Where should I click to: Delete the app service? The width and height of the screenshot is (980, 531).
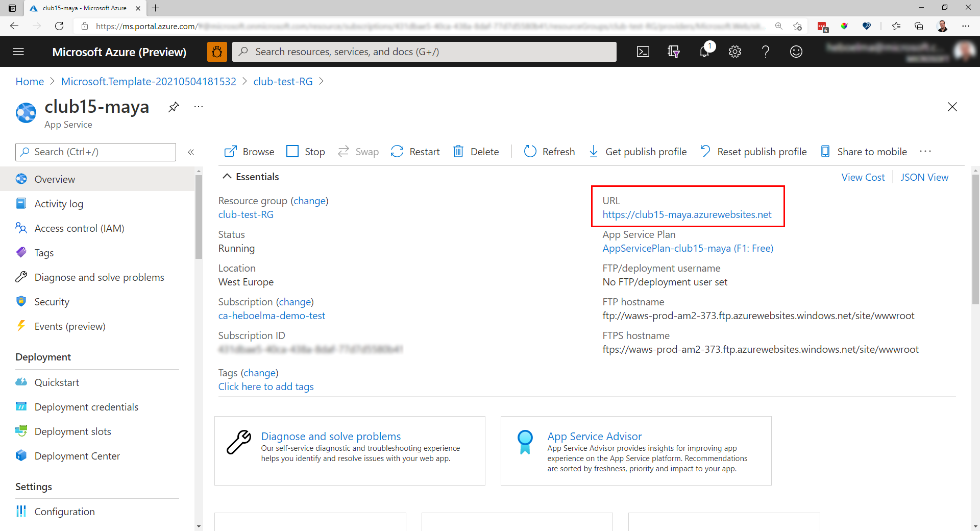[x=476, y=152]
